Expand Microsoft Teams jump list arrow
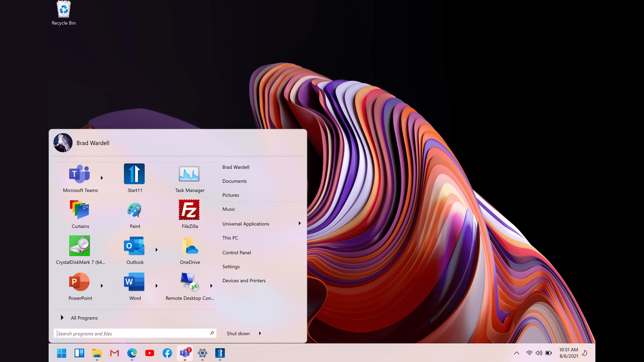Image resolution: width=644 pixels, height=362 pixels. (102, 178)
